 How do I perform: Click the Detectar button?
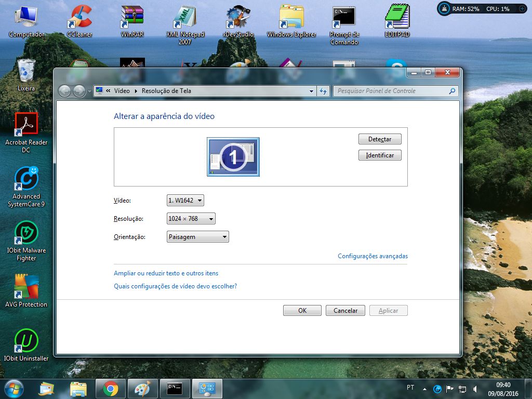(x=380, y=139)
